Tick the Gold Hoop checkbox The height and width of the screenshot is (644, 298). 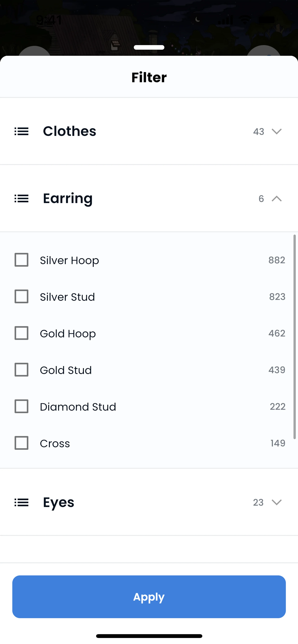pyautogui.click(x=21, y=333)
